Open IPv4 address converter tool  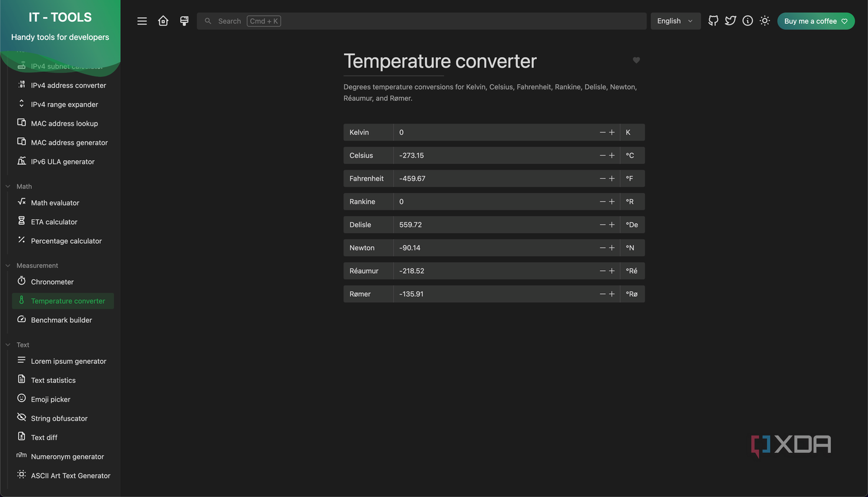[x=63, y=85]
